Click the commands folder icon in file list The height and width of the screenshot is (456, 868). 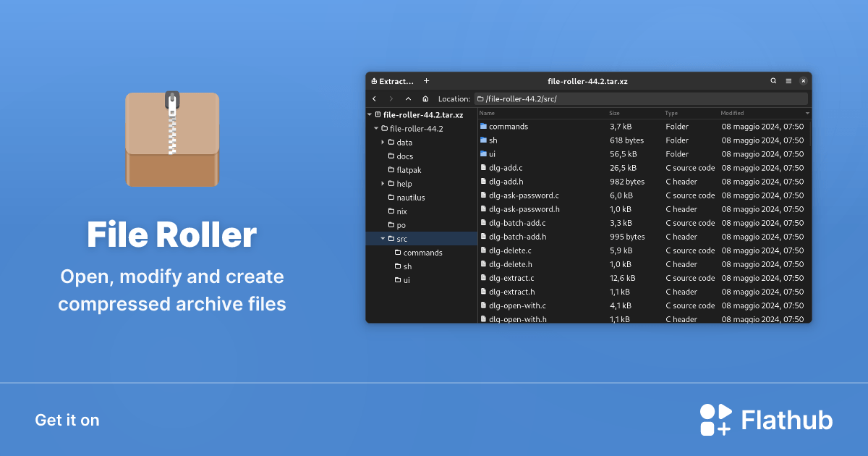(483, 126)
